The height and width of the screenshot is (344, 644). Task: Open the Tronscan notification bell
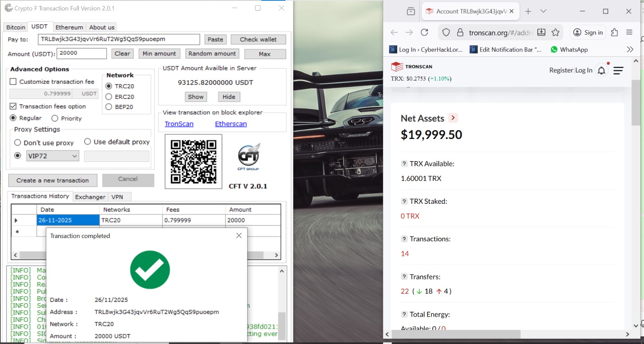[601, 71]
